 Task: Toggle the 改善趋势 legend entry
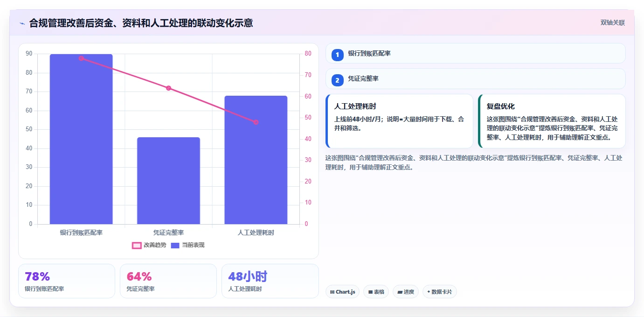click(149, 245)
